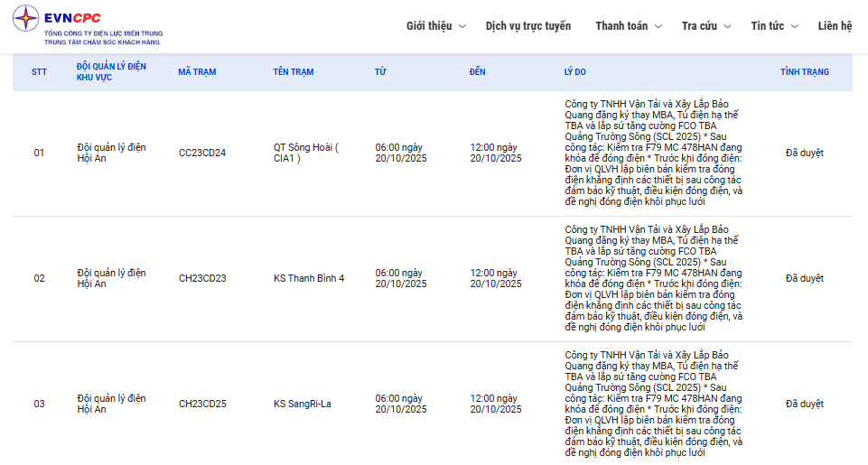868x465 pixels.
Task: Click the Tin tức menu label
Action: [x=767, y=26]
